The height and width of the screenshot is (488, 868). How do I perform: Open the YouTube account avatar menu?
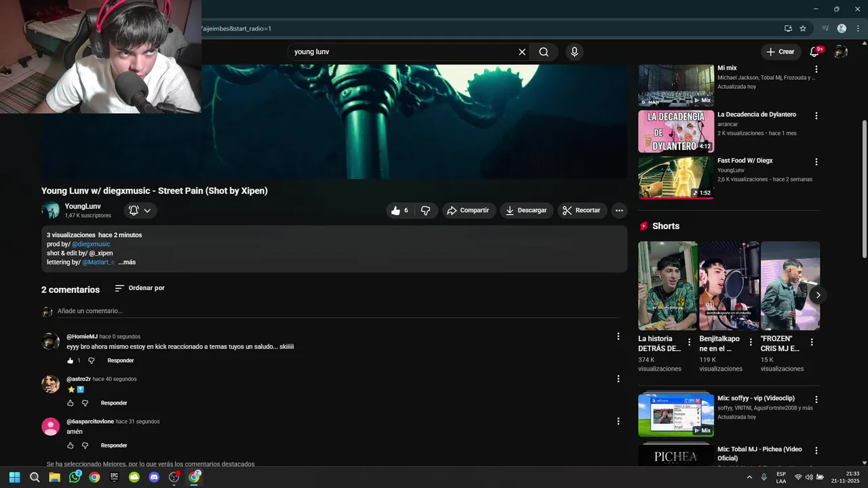[840, 52]
